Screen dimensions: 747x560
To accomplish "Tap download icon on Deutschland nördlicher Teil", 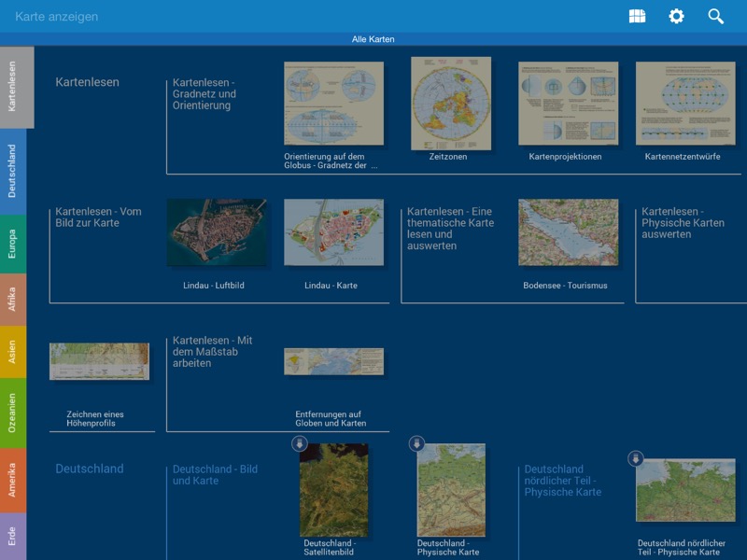I will (x=636, y=458).
